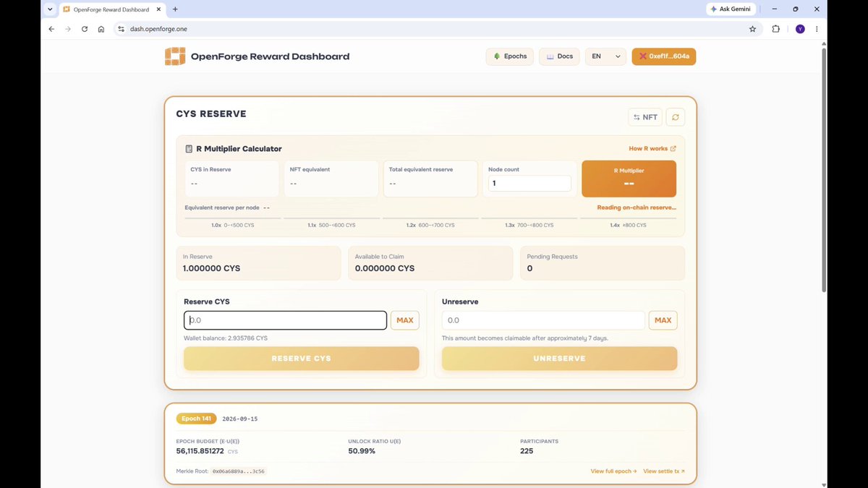View site information in the address bar
Viewport: 868px width, 488px height.
(122, 29)
